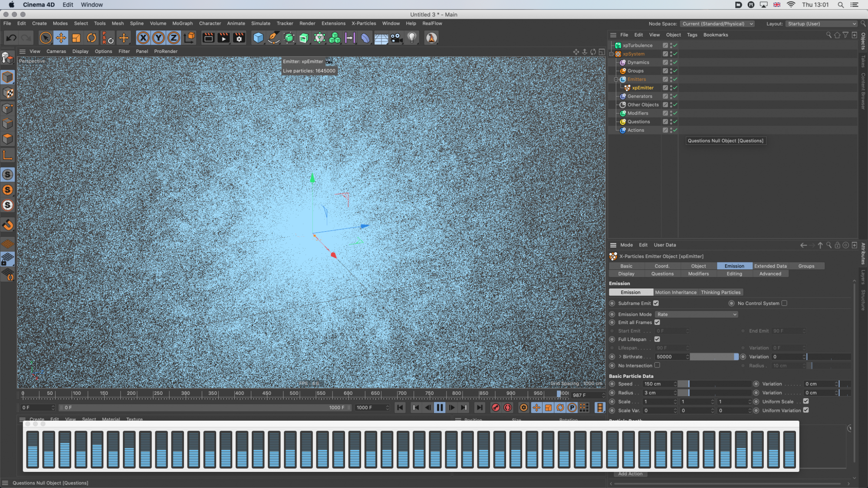Click the Speed value stepper arrows
This screenshot has height=488, width=868.
(x=675, y=384)
